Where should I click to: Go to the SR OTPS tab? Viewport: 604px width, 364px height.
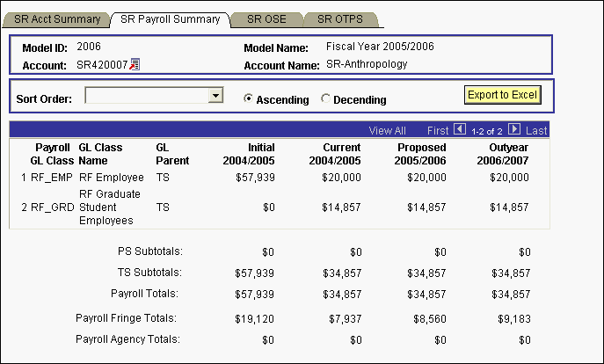340,18
